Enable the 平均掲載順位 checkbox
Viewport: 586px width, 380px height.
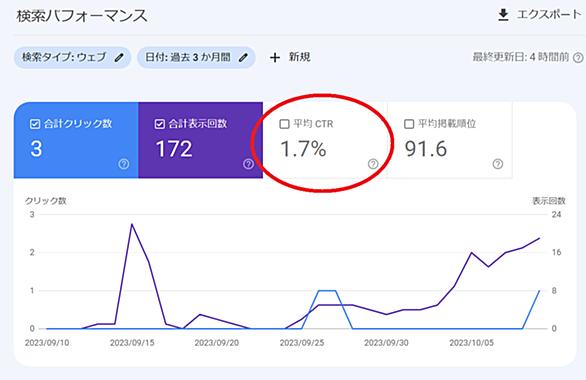coord(409,124)
